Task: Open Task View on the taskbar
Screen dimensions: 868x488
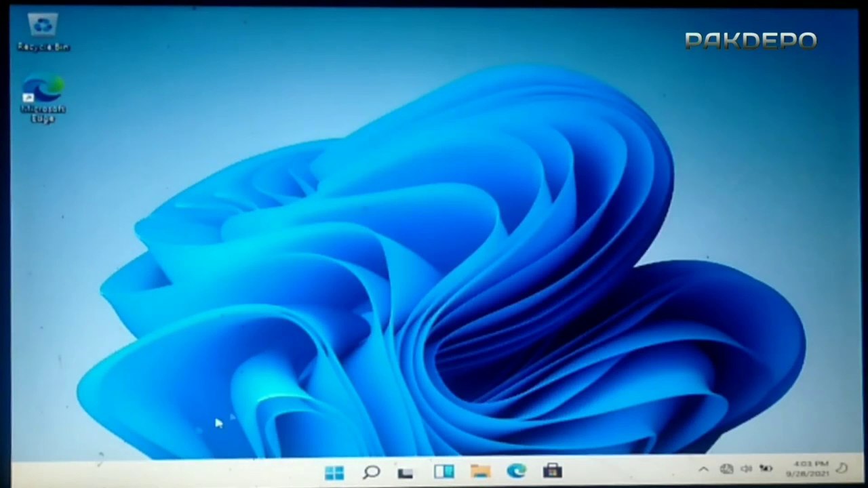Action: 406,472
